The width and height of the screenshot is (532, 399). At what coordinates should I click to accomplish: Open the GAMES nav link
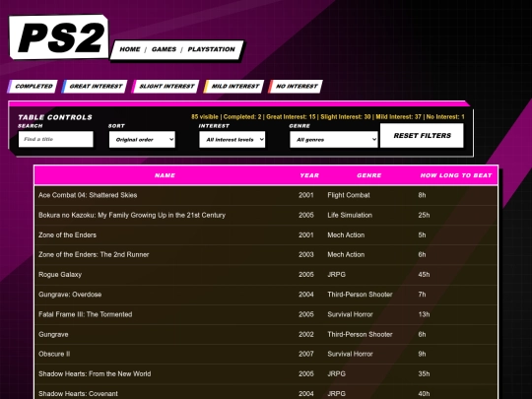[164, 49]
